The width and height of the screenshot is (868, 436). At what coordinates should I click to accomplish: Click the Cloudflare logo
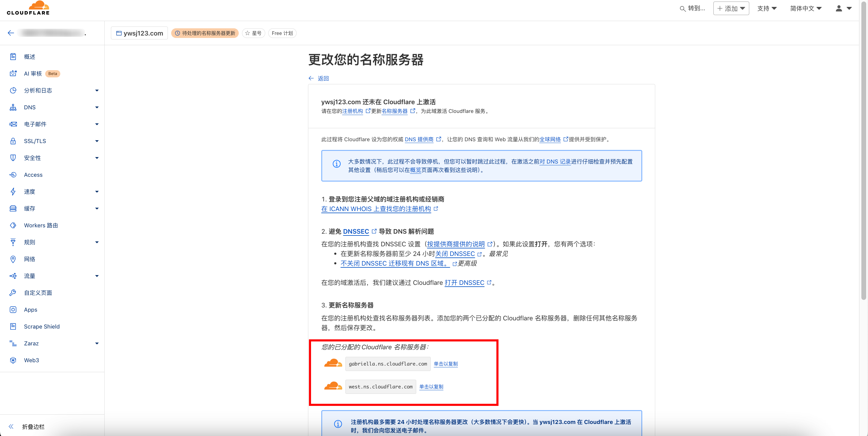pos(28,8)
